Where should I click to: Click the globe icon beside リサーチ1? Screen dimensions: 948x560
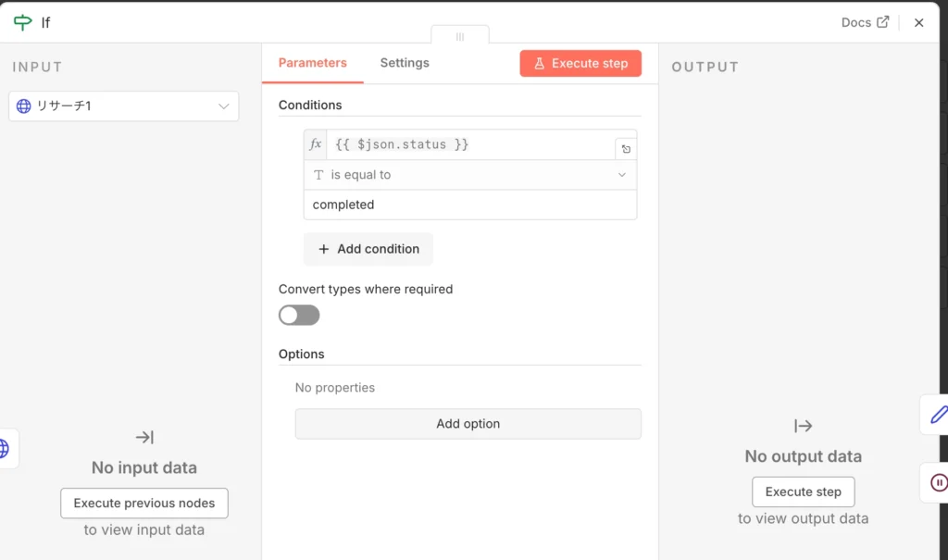pos(24,106)
